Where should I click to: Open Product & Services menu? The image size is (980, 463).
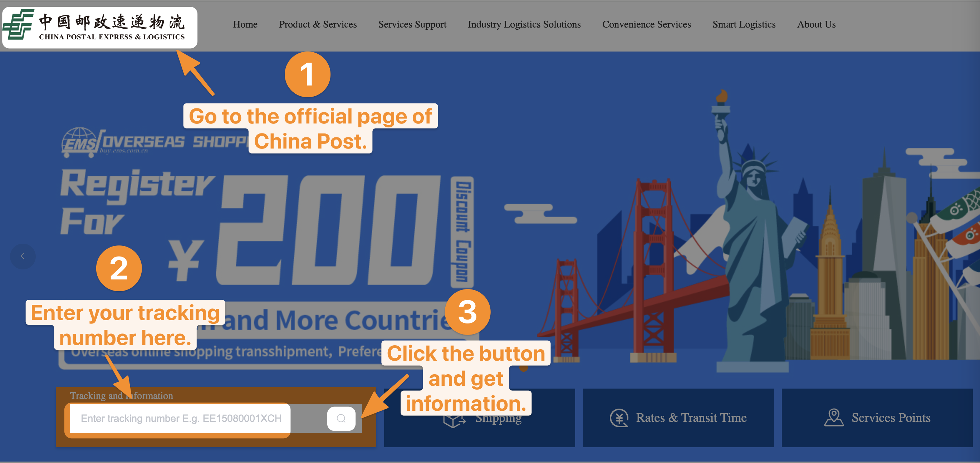click(318, 24)
